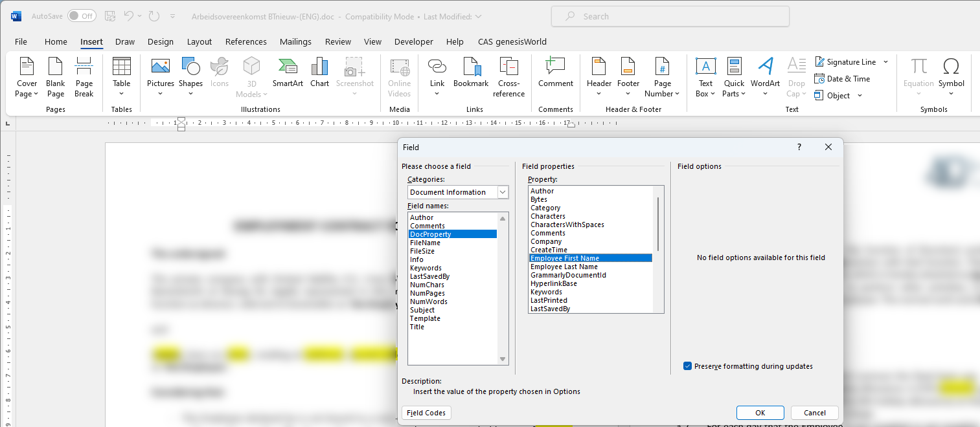980x427 pixels.
Task: Open the WordArt gallery
Action: pyautogui.click(x=766, y=76)
